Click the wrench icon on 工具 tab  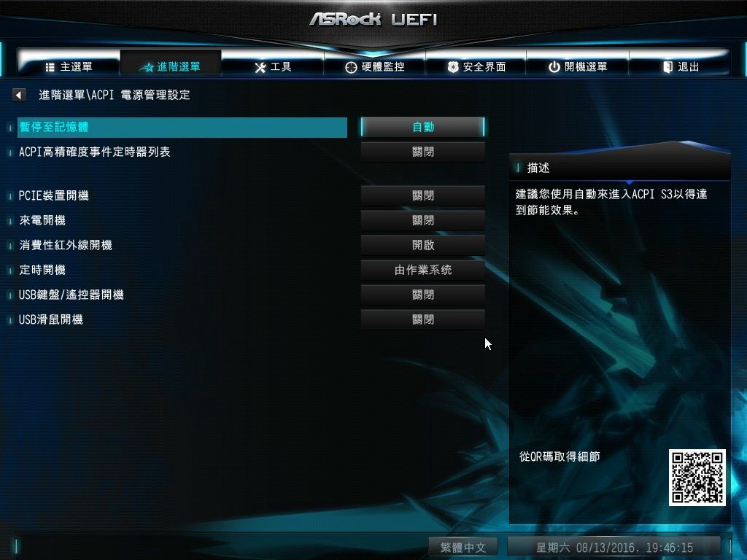[x=260, y=67]
